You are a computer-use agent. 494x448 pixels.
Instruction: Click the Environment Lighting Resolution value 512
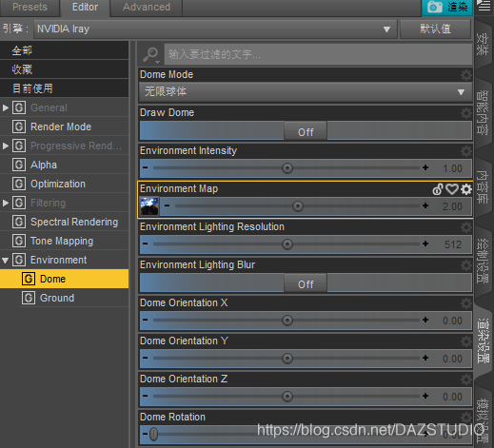[453, 244]
